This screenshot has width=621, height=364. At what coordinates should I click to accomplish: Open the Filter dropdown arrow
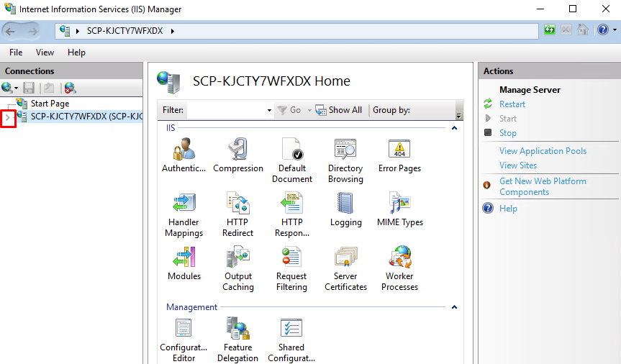coord(269,110)
